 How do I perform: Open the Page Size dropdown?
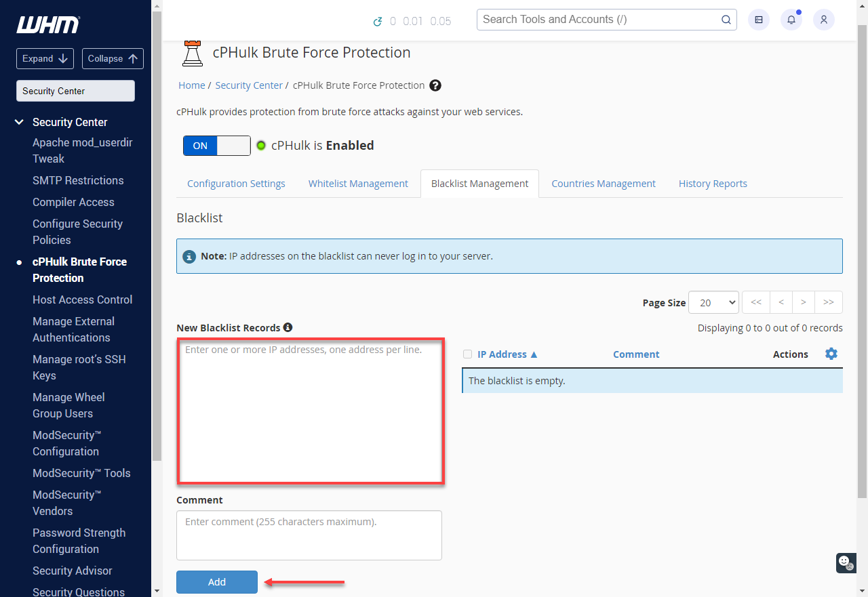tap(713, 302)
